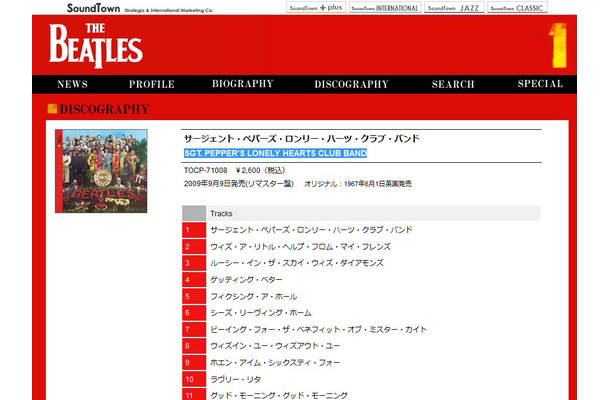Click highlighted SGT. PEPPER'S LONELY HEARTS CLUB BAND text
Viewport: 610px width, 400px height.
click(275, 153)
